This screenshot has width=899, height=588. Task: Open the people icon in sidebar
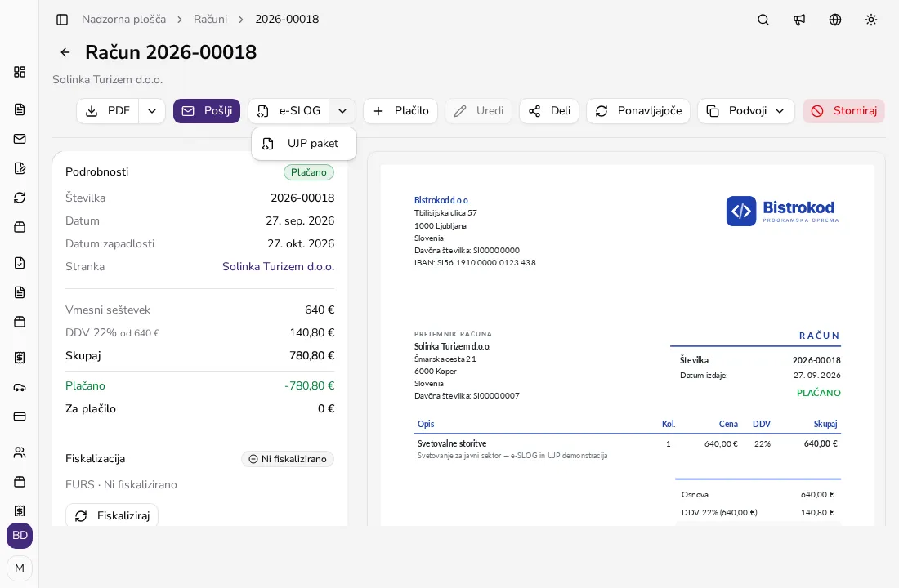pyautogui.click(x=20, y=452)
